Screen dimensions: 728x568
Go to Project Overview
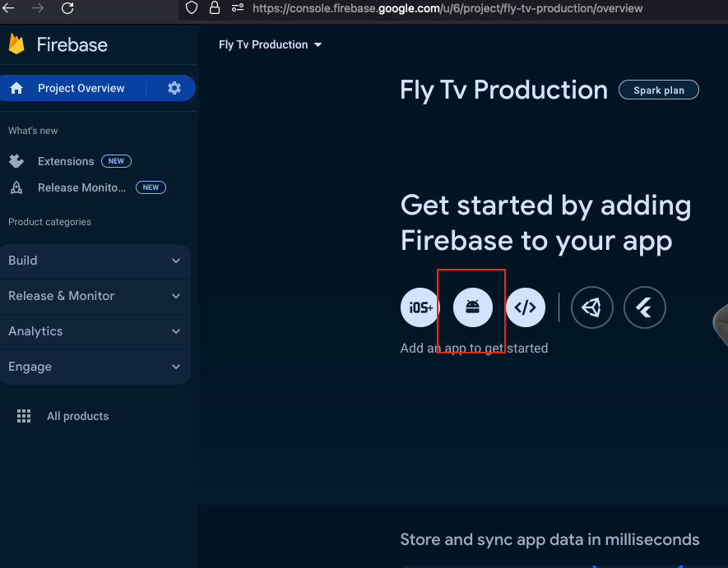pos(81,88)
